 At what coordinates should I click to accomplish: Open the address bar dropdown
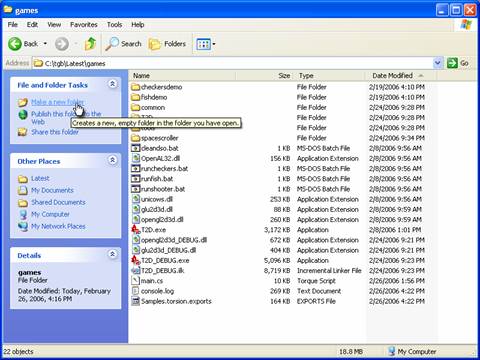coord(438,63)
